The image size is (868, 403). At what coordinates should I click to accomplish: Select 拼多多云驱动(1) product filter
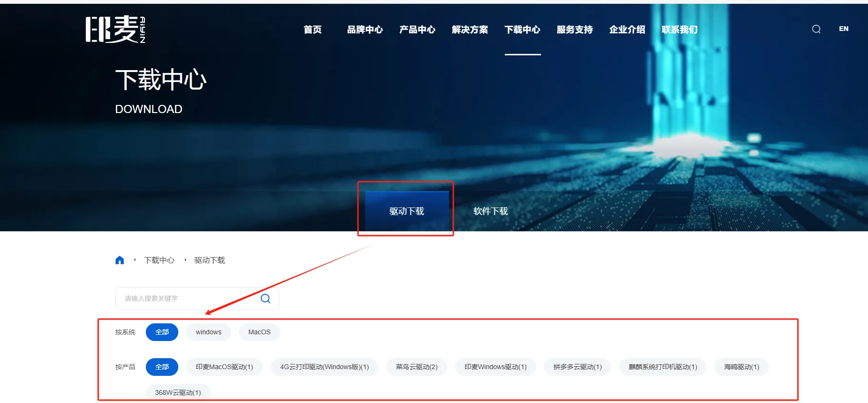pos(577,367)
